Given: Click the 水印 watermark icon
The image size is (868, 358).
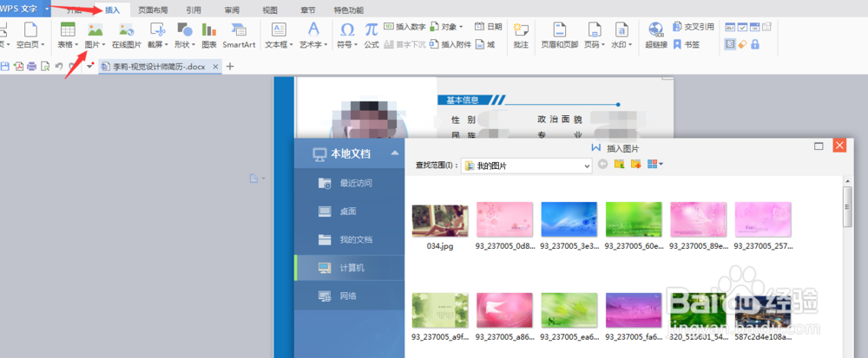Looking at the screenshot, I should point(621,29).
